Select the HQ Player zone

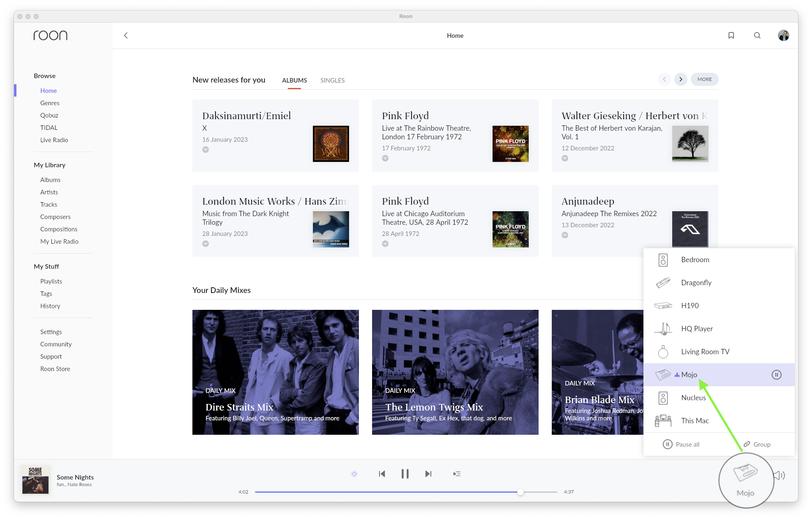719,329
